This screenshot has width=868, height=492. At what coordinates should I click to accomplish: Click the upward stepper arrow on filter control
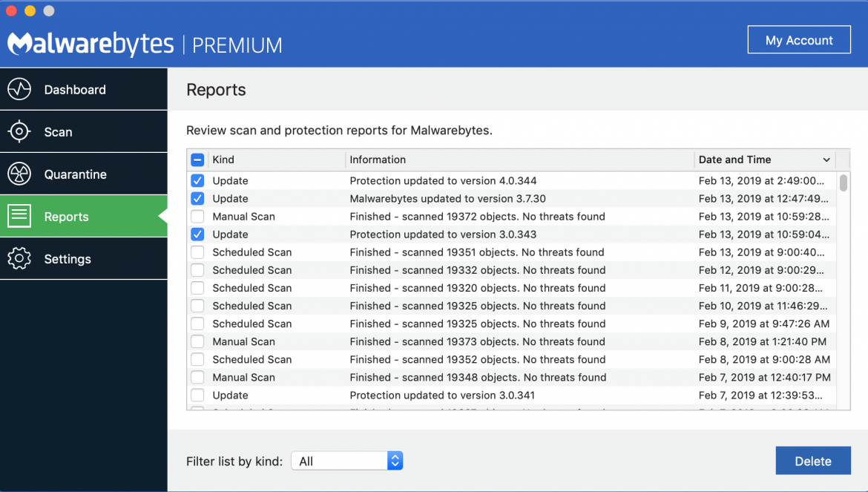[395, 456]
